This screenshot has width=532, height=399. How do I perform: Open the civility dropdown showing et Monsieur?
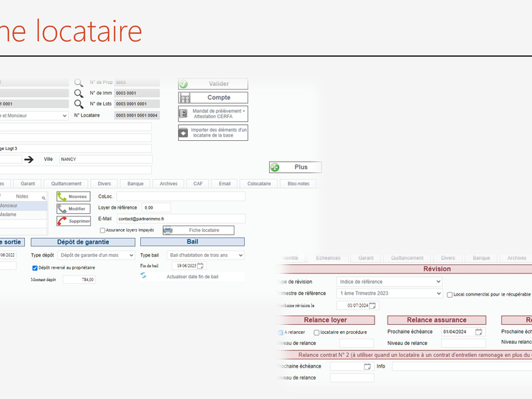34,116
